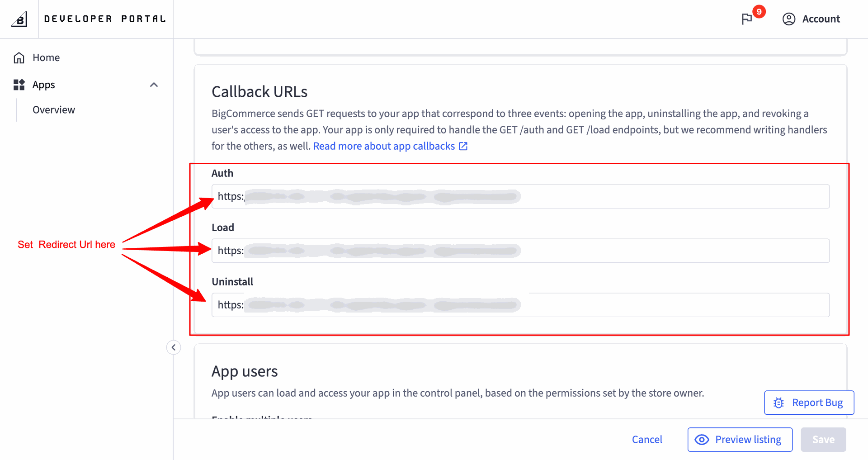Click into the Uninstall callback URL field
The image size is (868, 460).
click(x=521, y=305)
